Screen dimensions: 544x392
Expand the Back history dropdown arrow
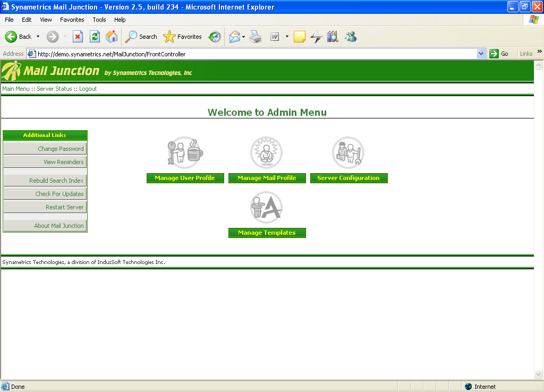point(38,37)
